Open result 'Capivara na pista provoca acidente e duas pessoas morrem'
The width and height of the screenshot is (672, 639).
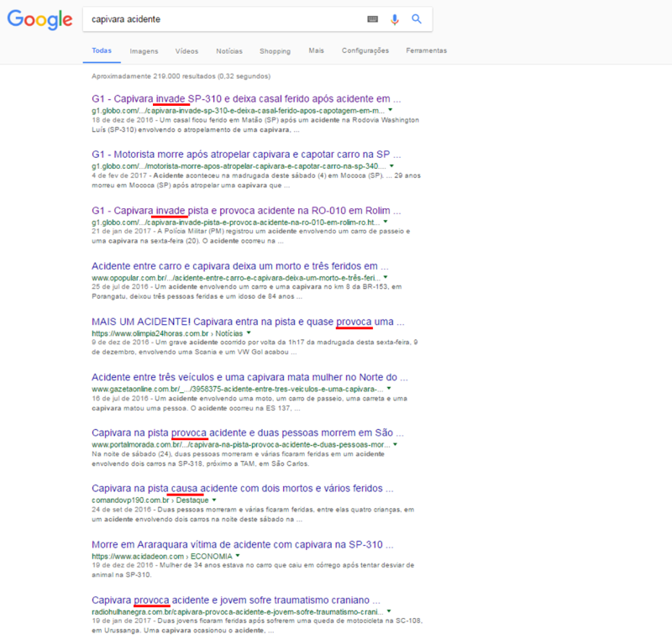[x=248, y=433]
